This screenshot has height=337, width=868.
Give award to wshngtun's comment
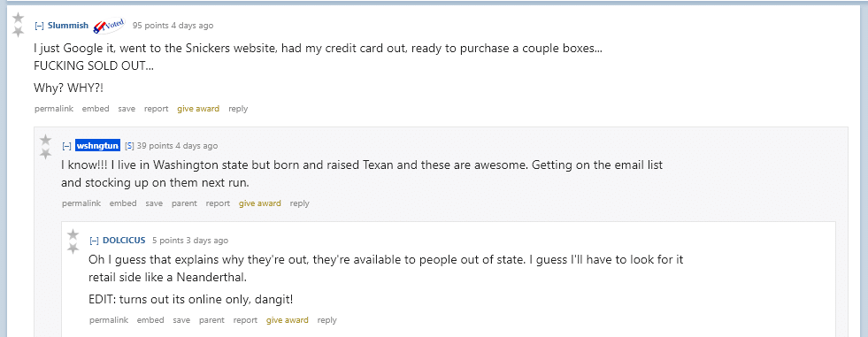pyautogui.click(x=260, y=203)
